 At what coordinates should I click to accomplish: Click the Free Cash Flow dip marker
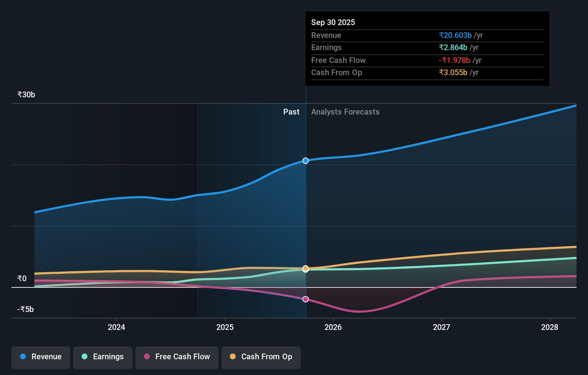pyautogui.click(x=305, y=299)
